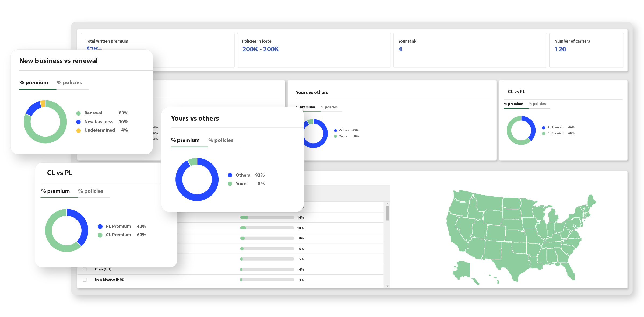Click the state list scroll-down arrow
The height and width of the screenshot is (317, 644).
(x=388, y=286)
